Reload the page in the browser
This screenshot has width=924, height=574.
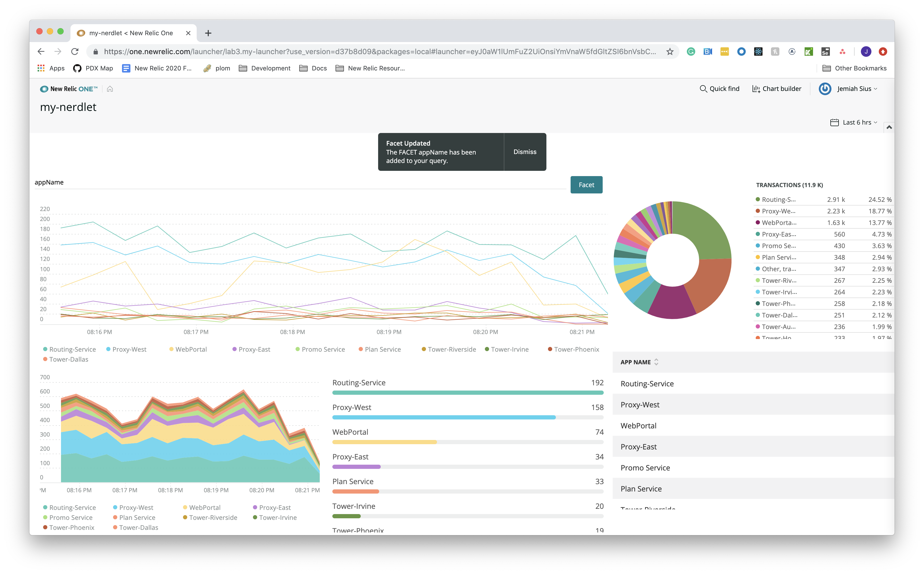[x=75, y=52]
